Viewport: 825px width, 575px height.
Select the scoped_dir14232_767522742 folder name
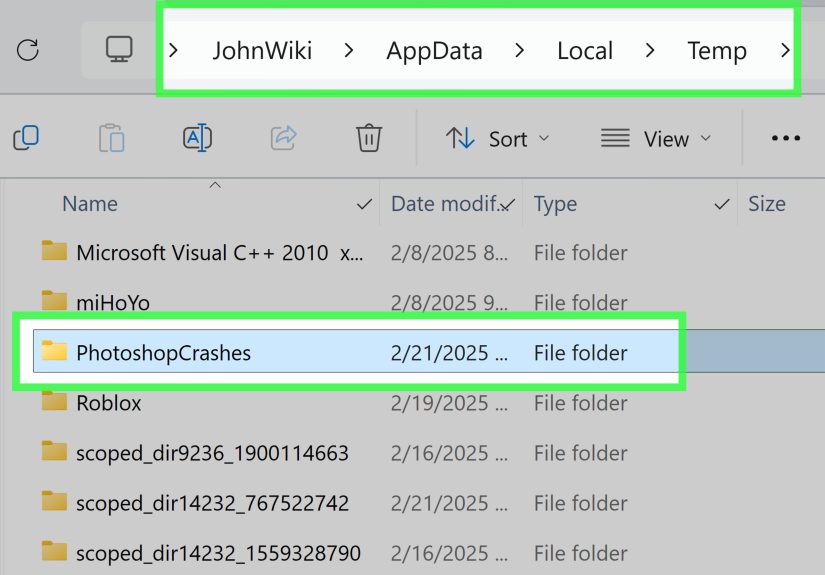click(x=212, y=503)
